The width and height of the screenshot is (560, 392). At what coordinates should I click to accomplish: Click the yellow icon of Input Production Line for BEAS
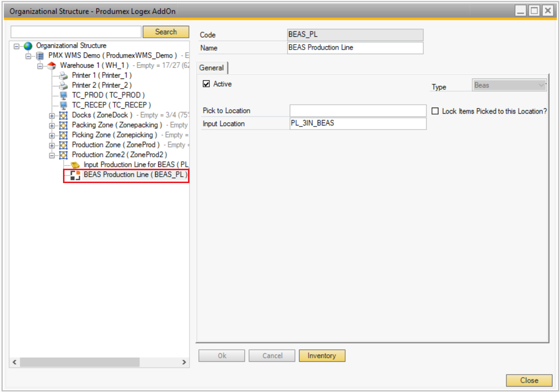pos(75,165)
